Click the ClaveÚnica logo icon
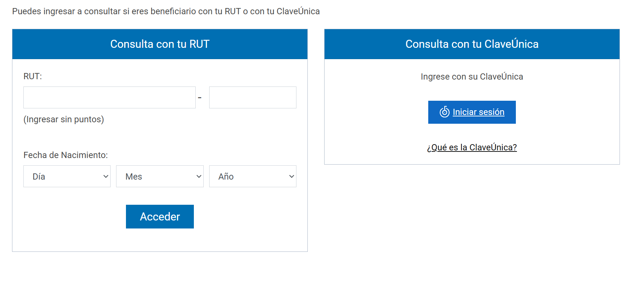Image resolution: width=644 pixels, height=296 pixels. [x=444, y=112]
